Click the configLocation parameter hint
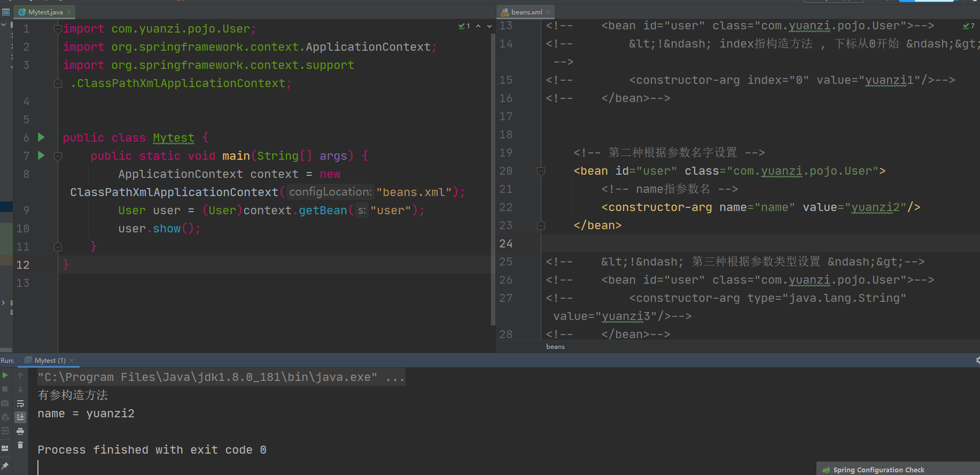The width and height of the screenshot is (980, 475). pyautogui.click(x=330, y=192)
